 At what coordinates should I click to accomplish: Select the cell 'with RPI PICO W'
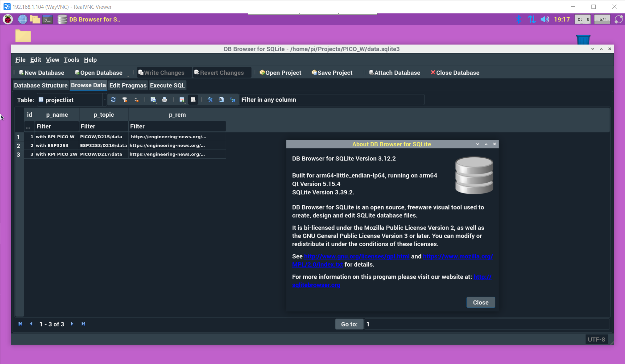[56, 136]
